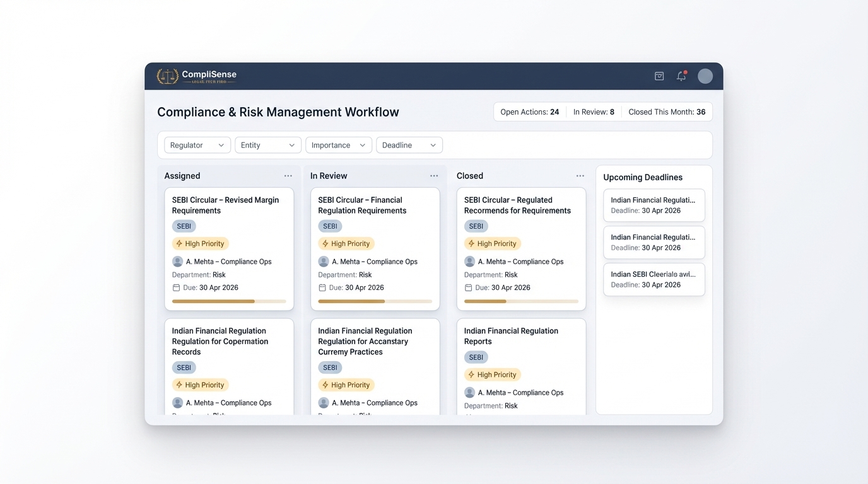Click assignee avatar on Regulated Recormends card

point(469,262)
